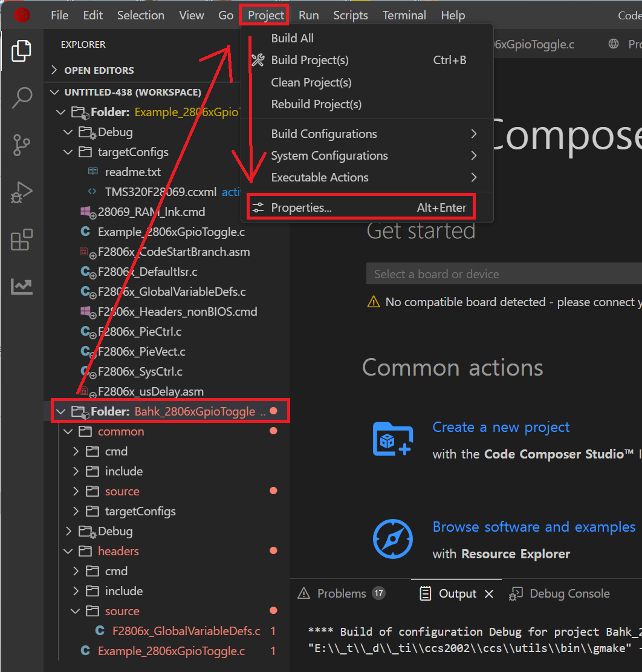Click the globe icon in the editor tab
Image resolution: width=642 pixels, height=672 pixels.
tap(614, 44)
